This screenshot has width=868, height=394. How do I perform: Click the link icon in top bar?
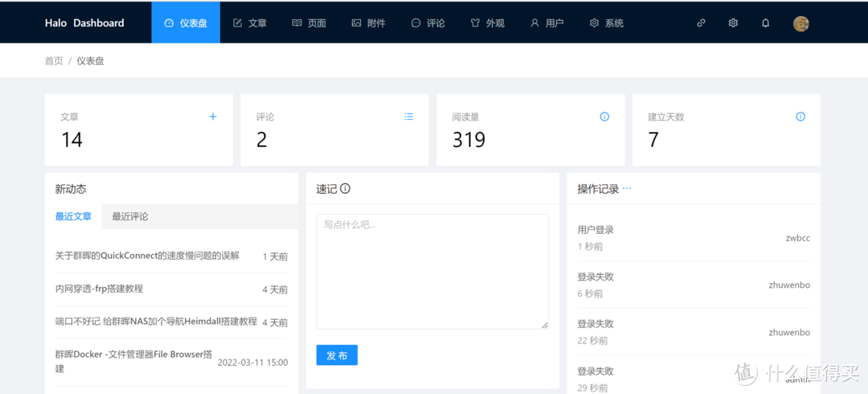(x=701, y=23)
